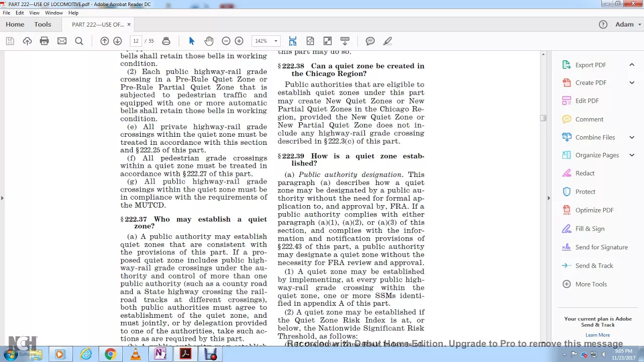This screenshot has width=644, height=362.
Task: Open the Adam account dropdown
Action: [628, 24]
